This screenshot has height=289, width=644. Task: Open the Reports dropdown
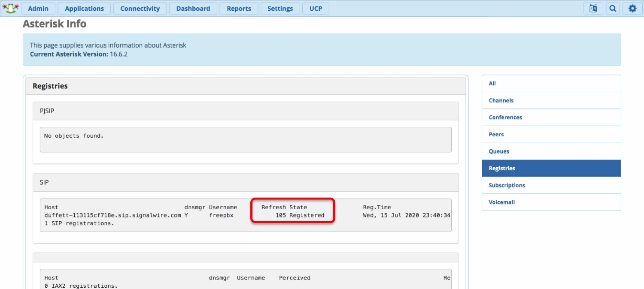239,8
